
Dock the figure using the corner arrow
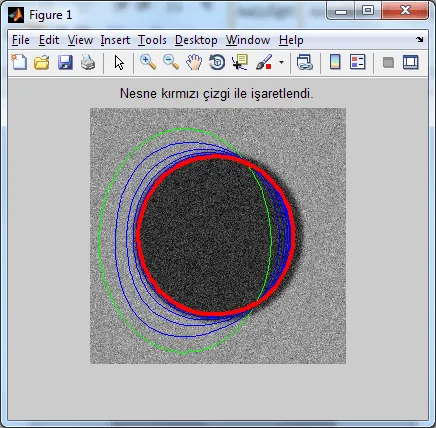click(420, 40)
